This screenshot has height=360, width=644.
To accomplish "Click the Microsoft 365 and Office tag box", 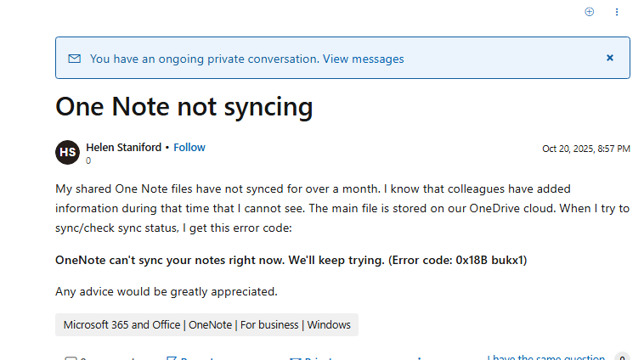I will click(x=206, y=324).
